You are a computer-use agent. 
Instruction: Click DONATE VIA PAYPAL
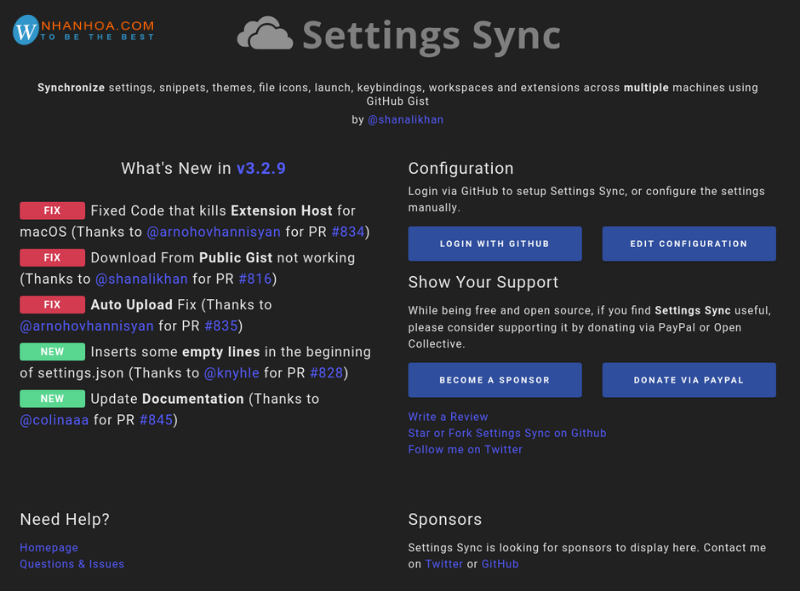pyautogui.click(x=688, y=380)
